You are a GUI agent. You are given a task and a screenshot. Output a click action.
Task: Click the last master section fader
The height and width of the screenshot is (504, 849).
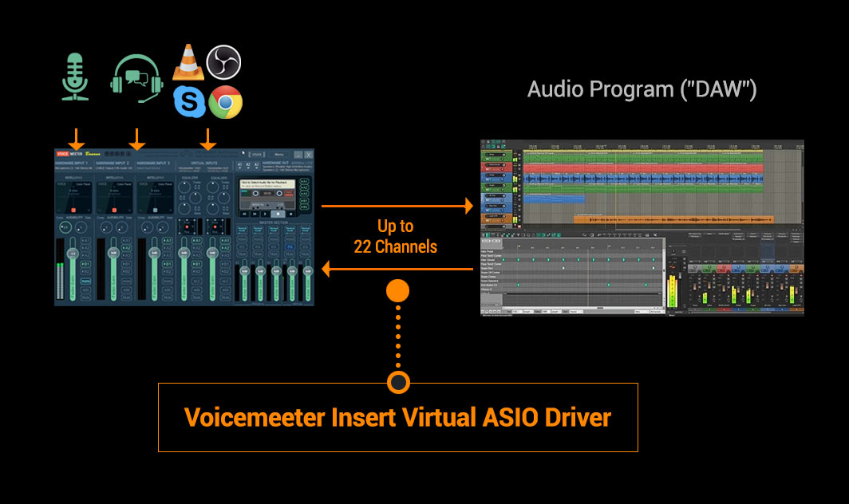tap(308, 270)
